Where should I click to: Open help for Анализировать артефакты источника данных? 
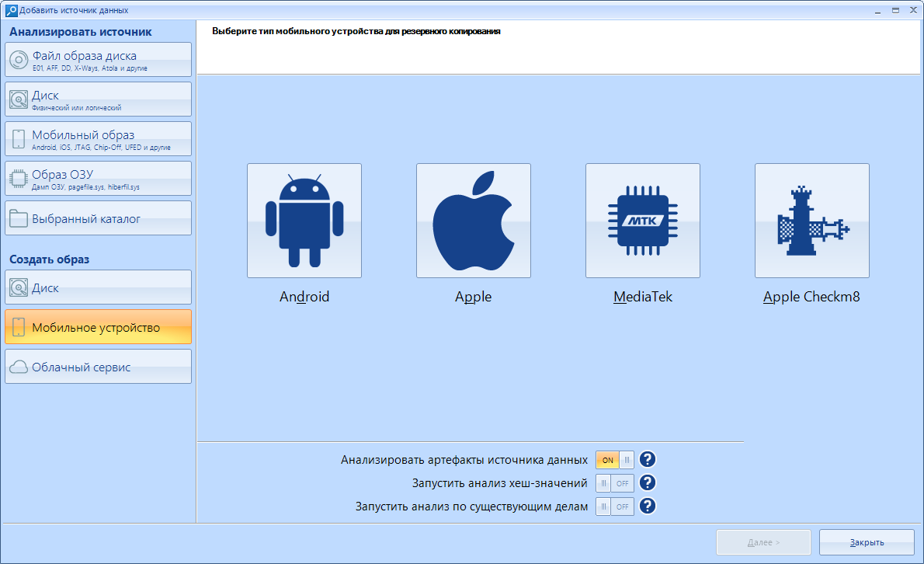tap(647, 459)
